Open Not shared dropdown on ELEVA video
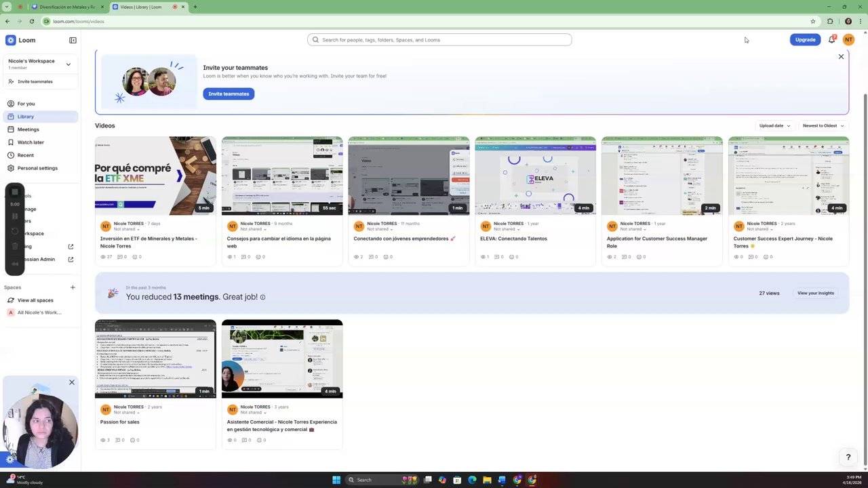Screen dimensions: 868x488 507,229
